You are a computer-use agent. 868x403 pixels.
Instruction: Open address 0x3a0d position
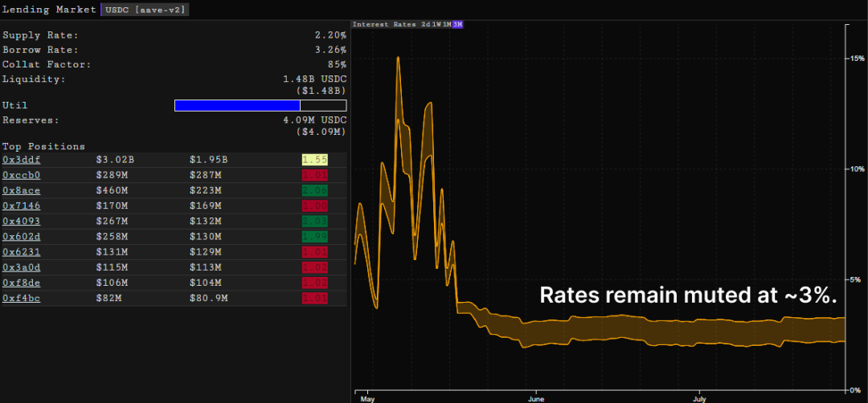click(21, 267)
